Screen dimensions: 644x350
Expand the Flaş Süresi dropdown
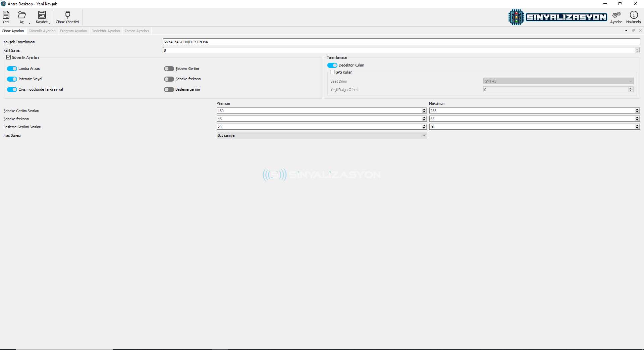(x=424, y=135)
